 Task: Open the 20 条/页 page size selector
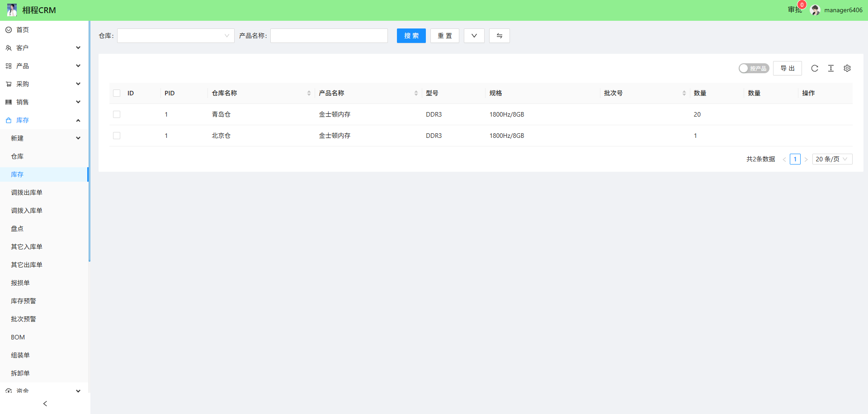pos(832,159)
